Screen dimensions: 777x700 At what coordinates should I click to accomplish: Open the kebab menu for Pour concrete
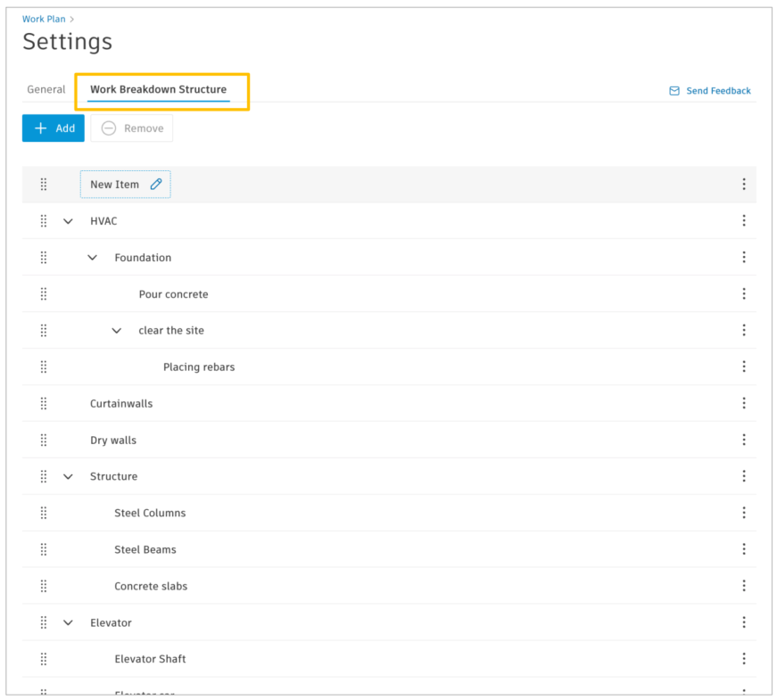744,293
